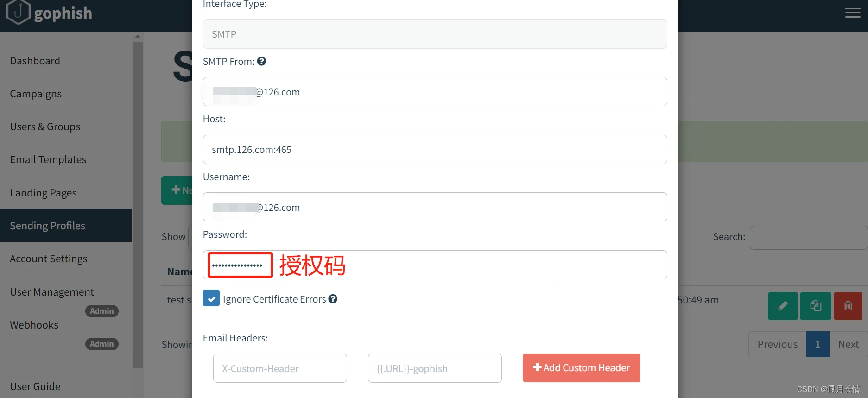Click Add Custom Header button
The width and height of the screenshot is (868, 398).
[582, 368]
